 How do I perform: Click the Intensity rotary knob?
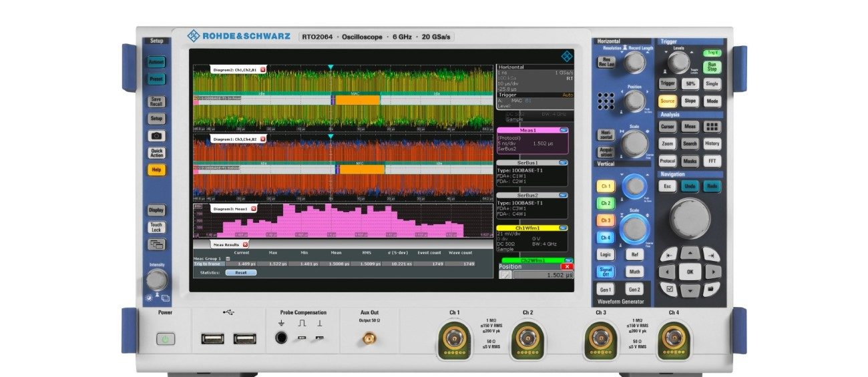click(156, 280)
